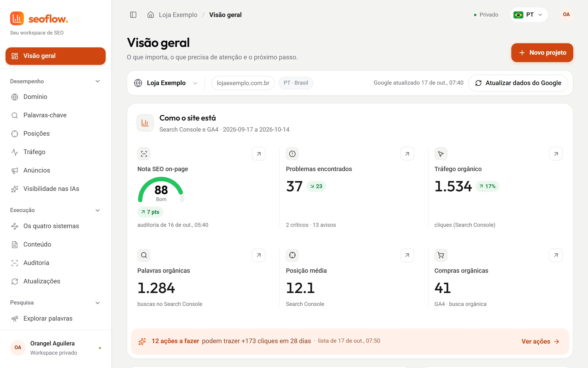Open Anúncios in sidebar
This screenshot has height=368, width=588.
55,170
